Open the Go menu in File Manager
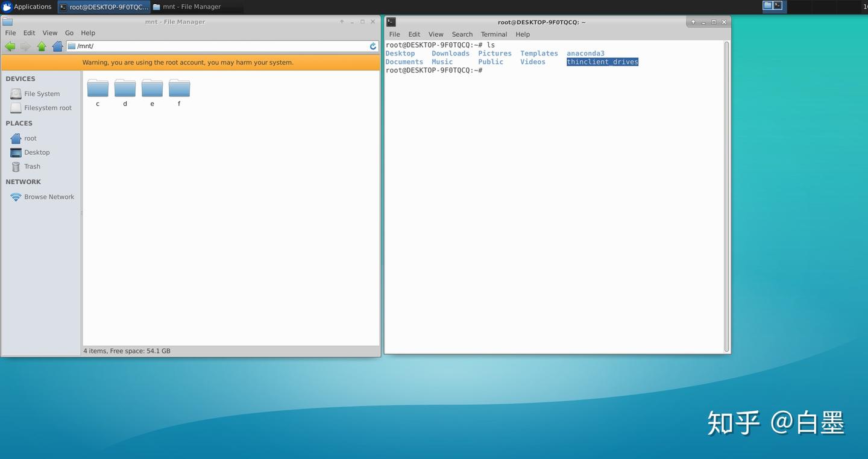The image size is (868, 459). coord(69,33)
